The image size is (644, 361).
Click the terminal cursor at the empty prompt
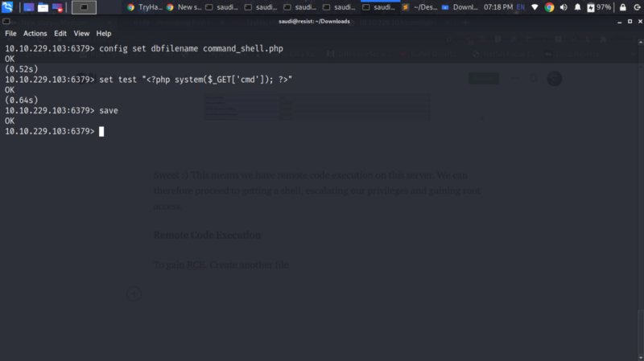101,131
